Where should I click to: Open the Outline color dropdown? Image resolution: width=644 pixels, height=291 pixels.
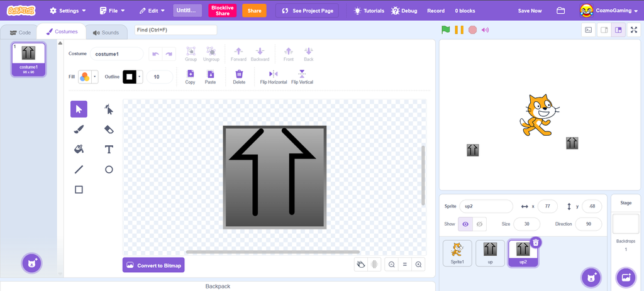pyautogui.click(x=133, y=77)
